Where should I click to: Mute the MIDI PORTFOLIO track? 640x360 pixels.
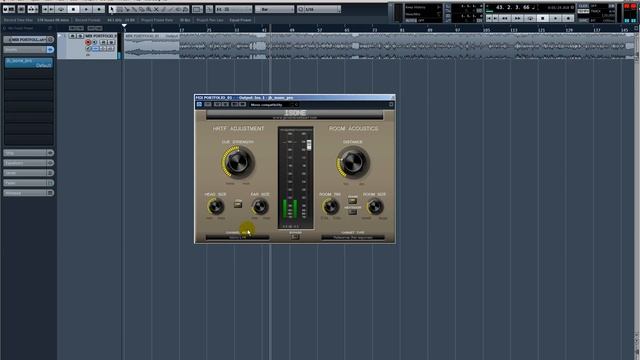click(x=72, y=36)
